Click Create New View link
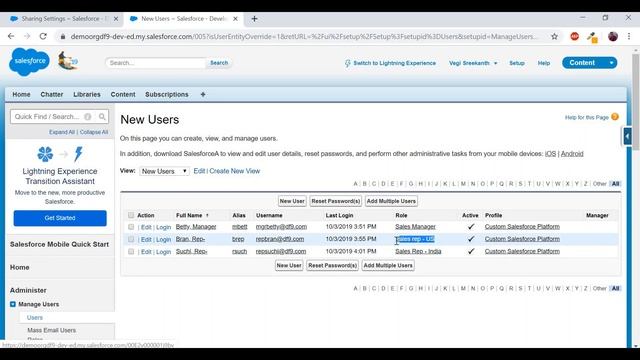Image resolution: width=640 pixels, height=360 pixels. point(235,171)
